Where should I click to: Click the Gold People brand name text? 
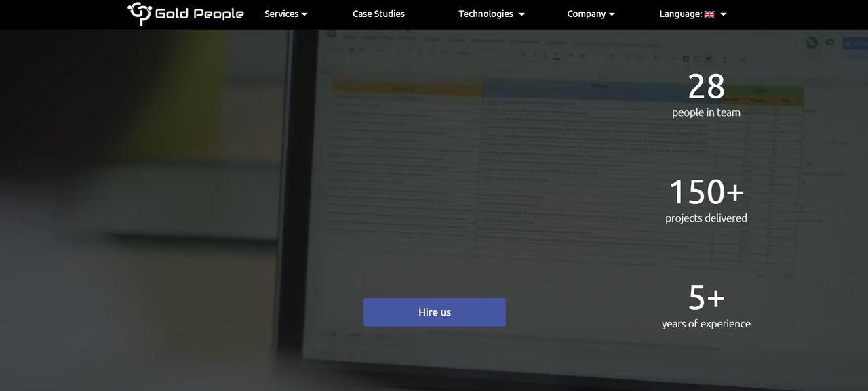(199, 14)
